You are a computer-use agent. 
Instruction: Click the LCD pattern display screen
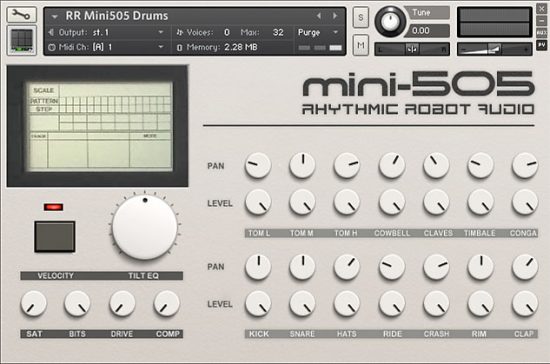tap(99, 126)
